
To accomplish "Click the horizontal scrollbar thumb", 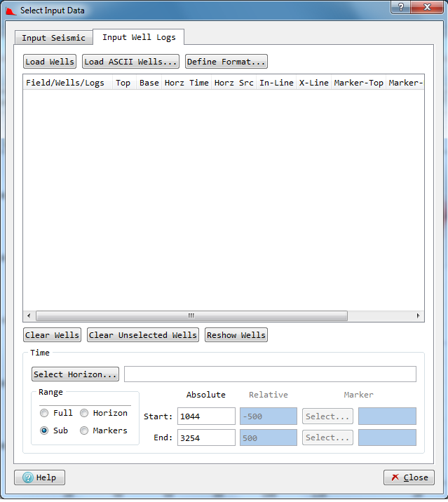I will click(x=191, y=316).
